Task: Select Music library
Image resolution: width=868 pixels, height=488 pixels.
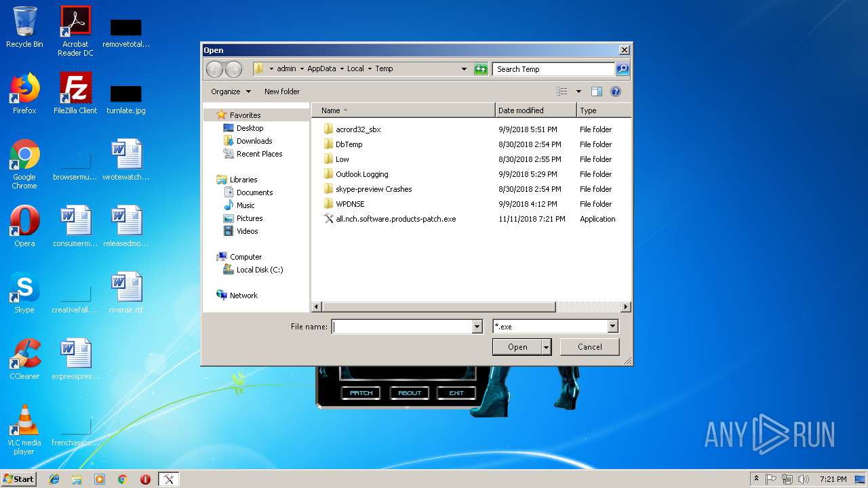Action: click(x=245, y=205)
